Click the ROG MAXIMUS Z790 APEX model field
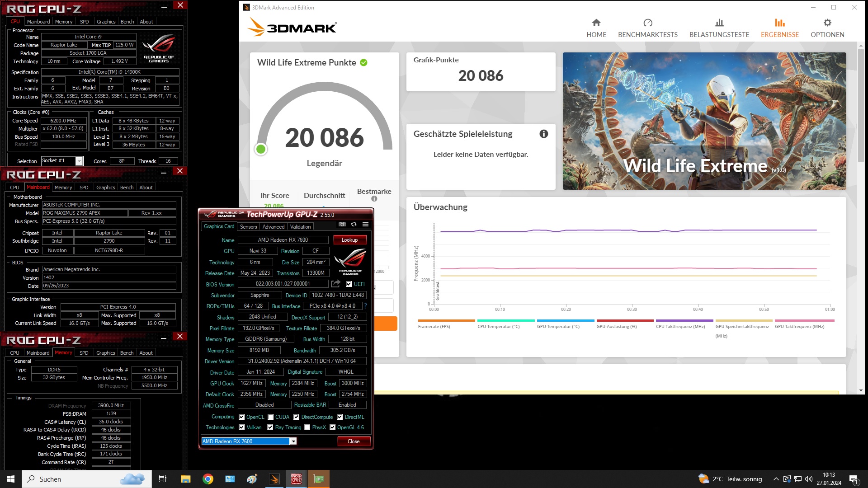The image size is (868, 488). click(x=85, y=213)
